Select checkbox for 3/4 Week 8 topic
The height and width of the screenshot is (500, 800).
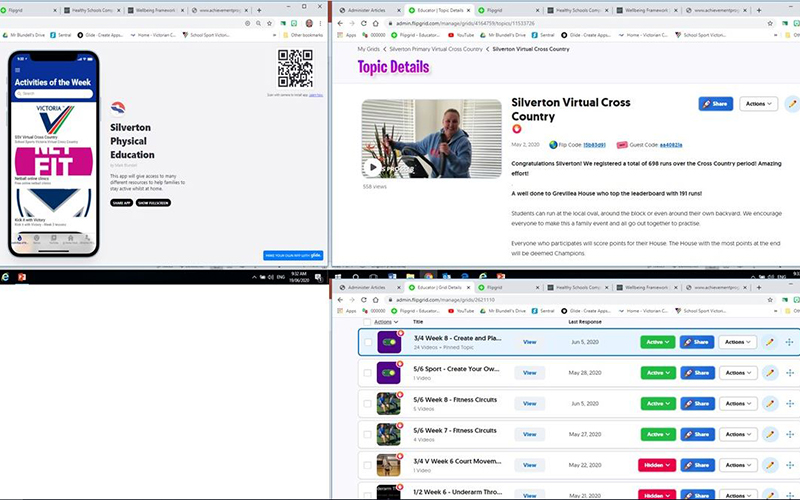pyautogui.click(x=367, y=342)
